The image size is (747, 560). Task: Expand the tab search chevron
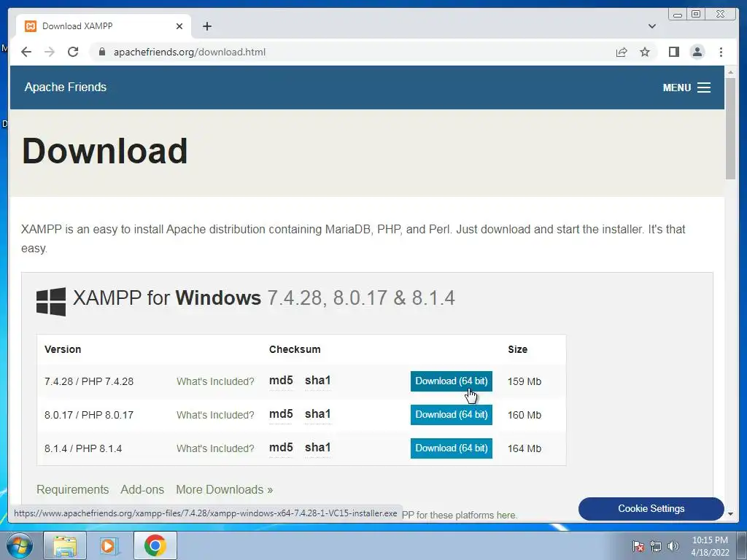[x=651, y=26]
